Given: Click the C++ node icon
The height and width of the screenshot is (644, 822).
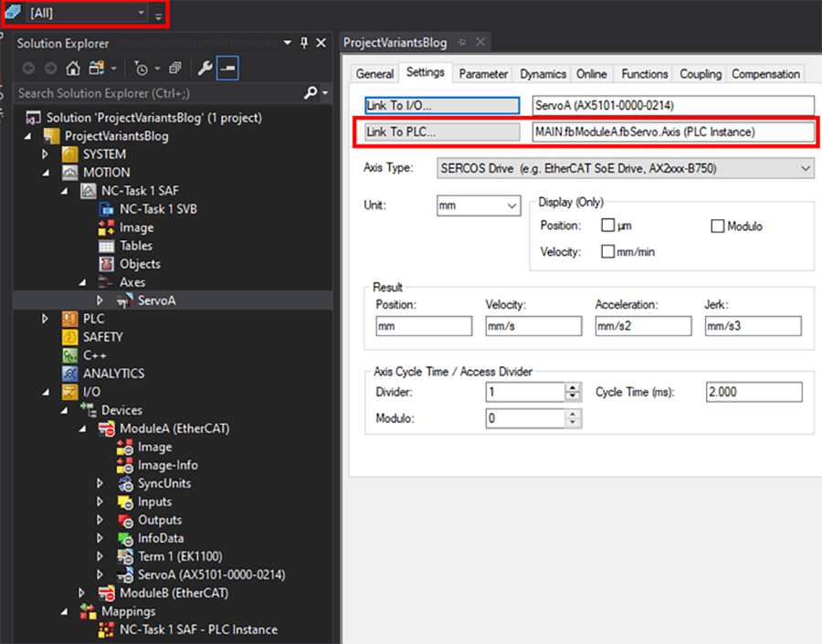Looking at the screenshot, I should click(70, 355).
